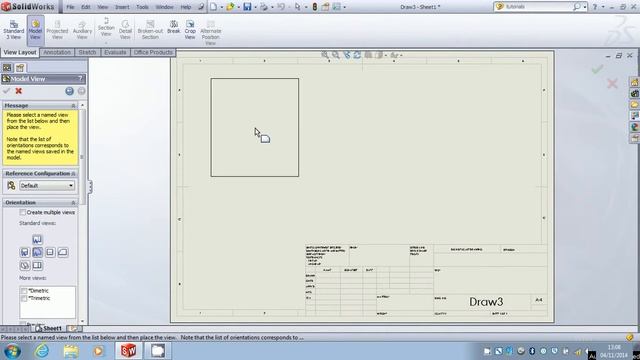Open Internet Explorer from taskbar

[42, 351]
